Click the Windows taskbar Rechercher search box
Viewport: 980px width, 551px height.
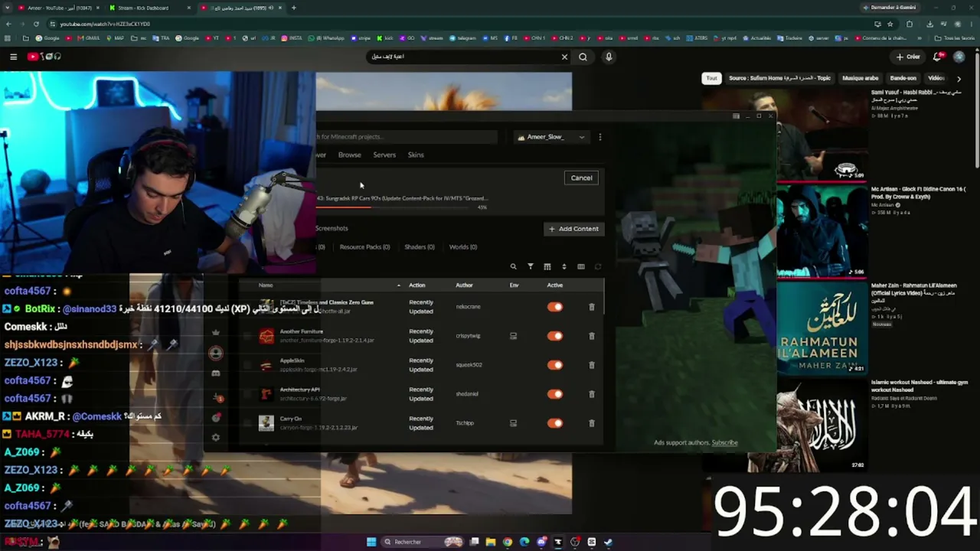(422, 542)
